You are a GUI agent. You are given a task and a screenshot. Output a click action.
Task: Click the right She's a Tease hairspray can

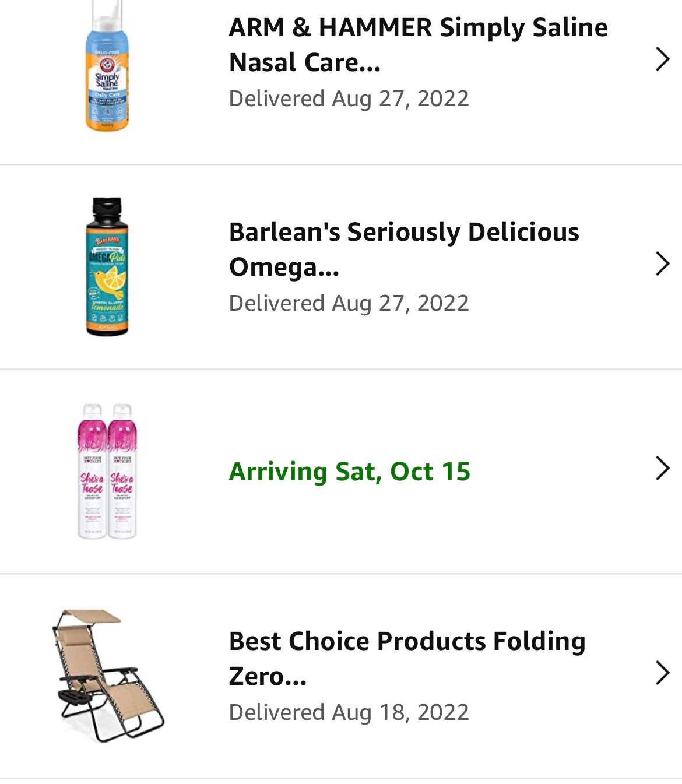pos(122,471)
